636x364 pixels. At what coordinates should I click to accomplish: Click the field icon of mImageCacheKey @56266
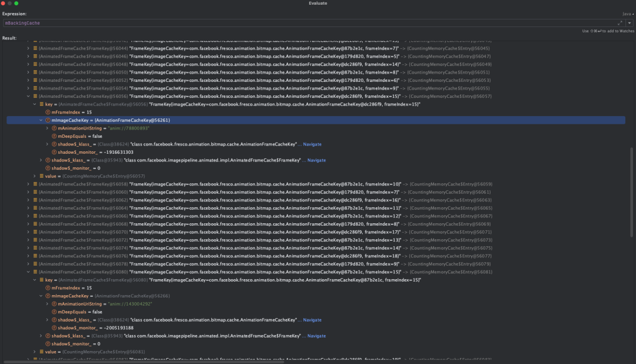click(x=48, y=296)
